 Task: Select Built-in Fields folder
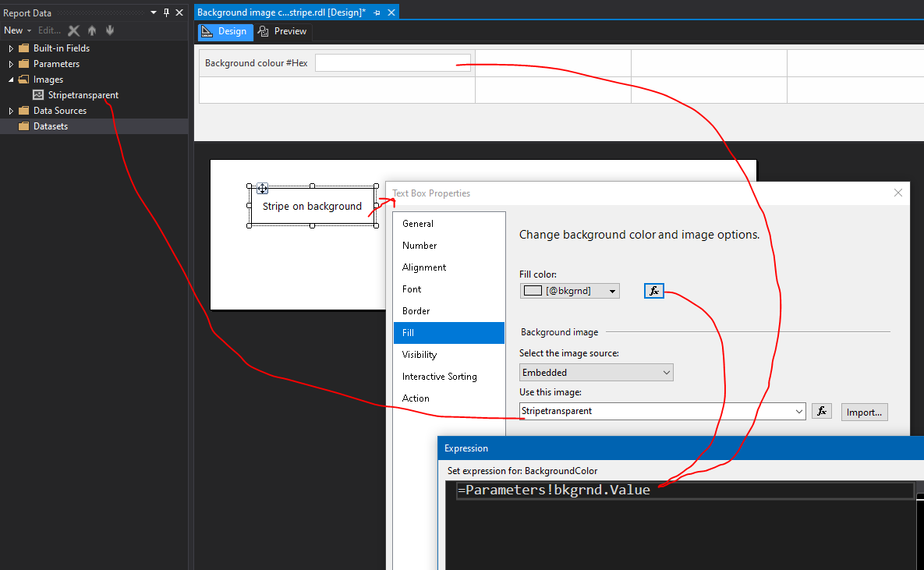tap(62, 48)
